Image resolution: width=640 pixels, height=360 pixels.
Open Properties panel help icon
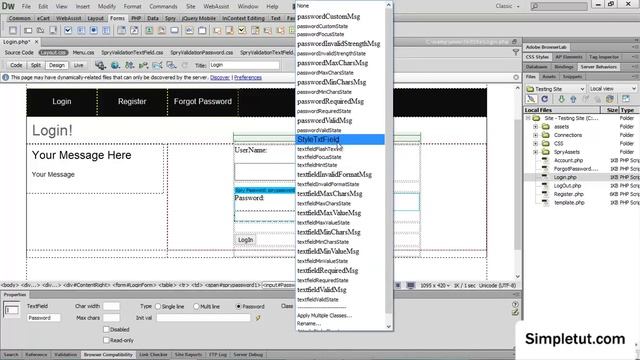[515, 304]
